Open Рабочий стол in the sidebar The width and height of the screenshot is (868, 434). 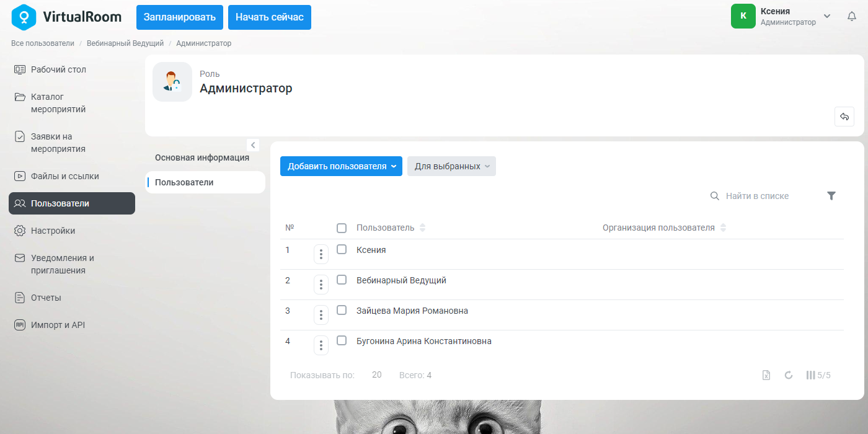click(72, 69)
